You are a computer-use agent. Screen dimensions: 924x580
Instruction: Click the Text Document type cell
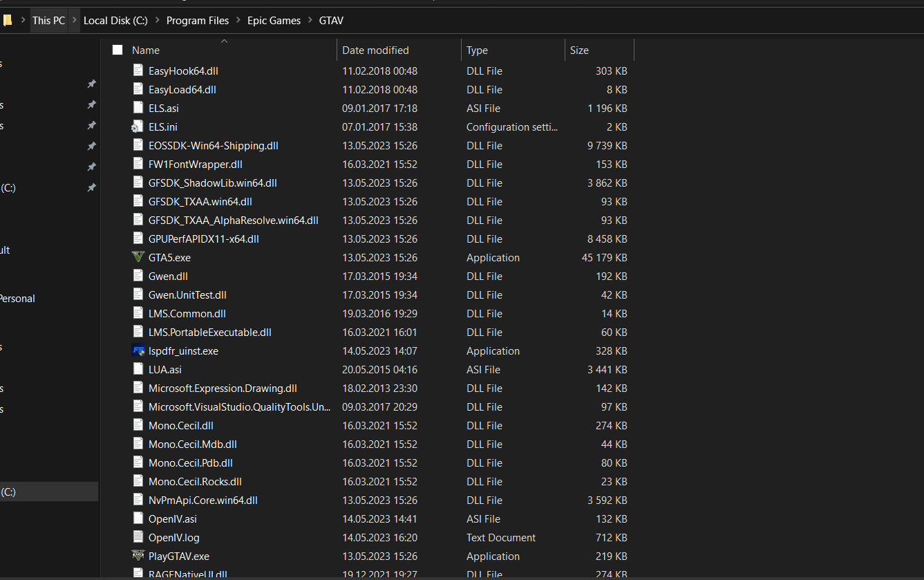tap(501, 537)
